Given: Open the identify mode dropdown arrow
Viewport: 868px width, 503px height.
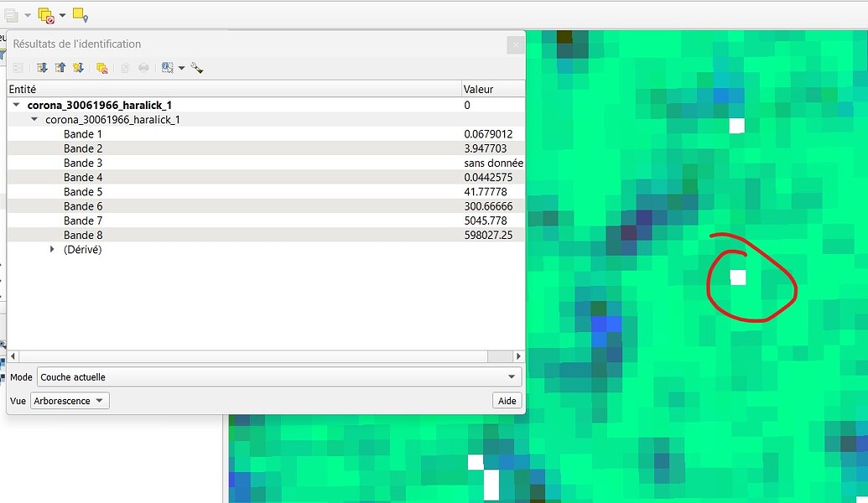Looking at the screenshot, I should (179, 67).
